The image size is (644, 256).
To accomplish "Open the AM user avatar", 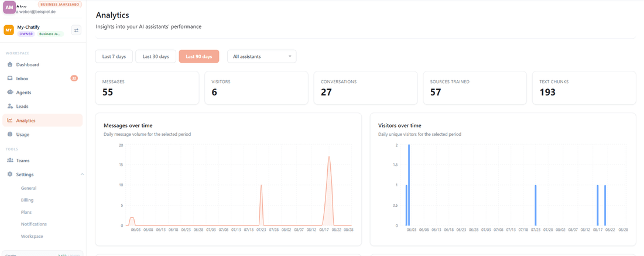I will pyautogui.click(x=9, y=8).
